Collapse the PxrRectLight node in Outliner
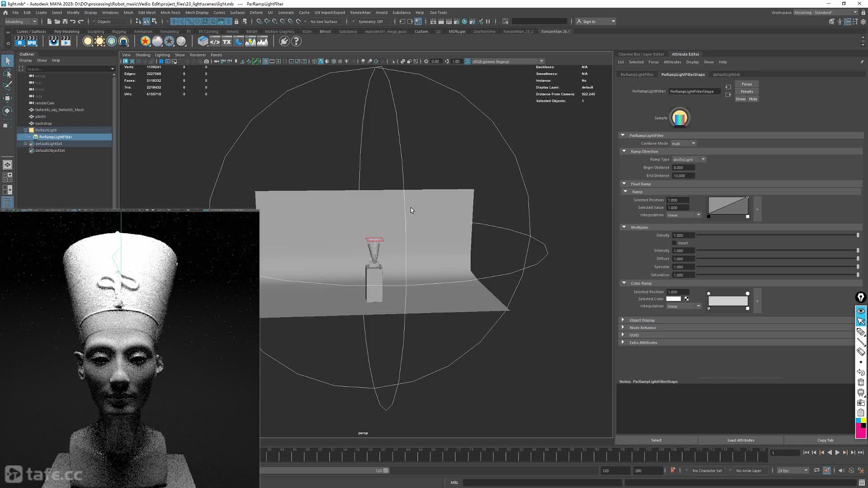The height and width of the screenshot is (488, 868). [26, 130]
